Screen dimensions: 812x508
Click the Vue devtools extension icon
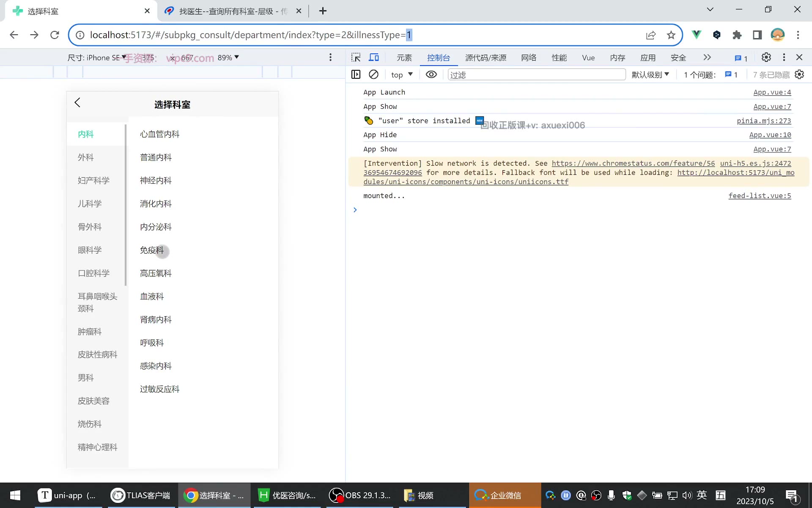(x=696, y=35)
